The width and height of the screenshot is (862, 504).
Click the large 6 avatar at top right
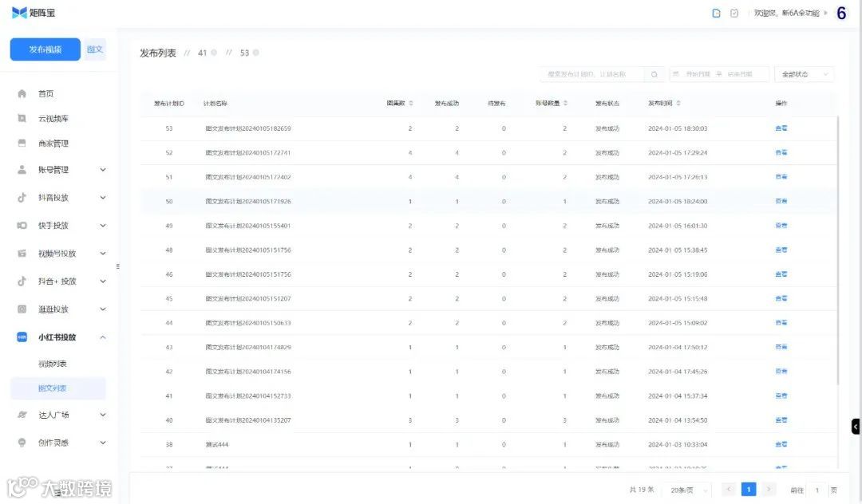tap(841, 14)
